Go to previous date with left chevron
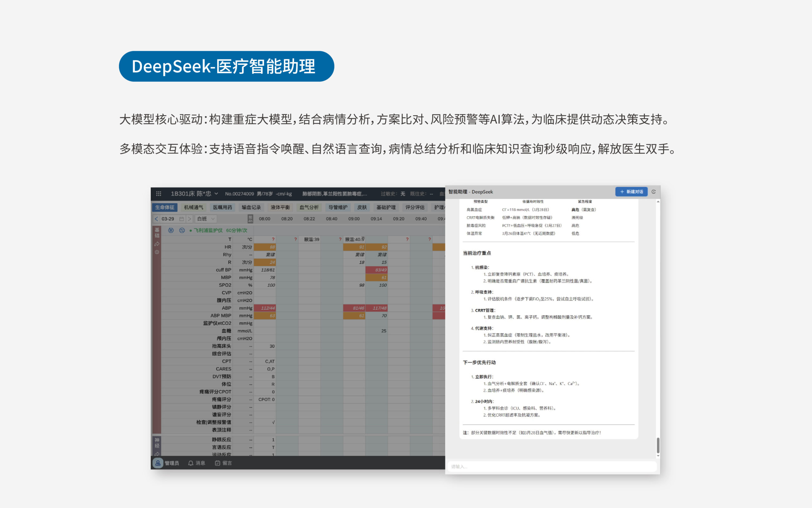The width and height of the screenshot is (812, 508). (x=156, y=219)
